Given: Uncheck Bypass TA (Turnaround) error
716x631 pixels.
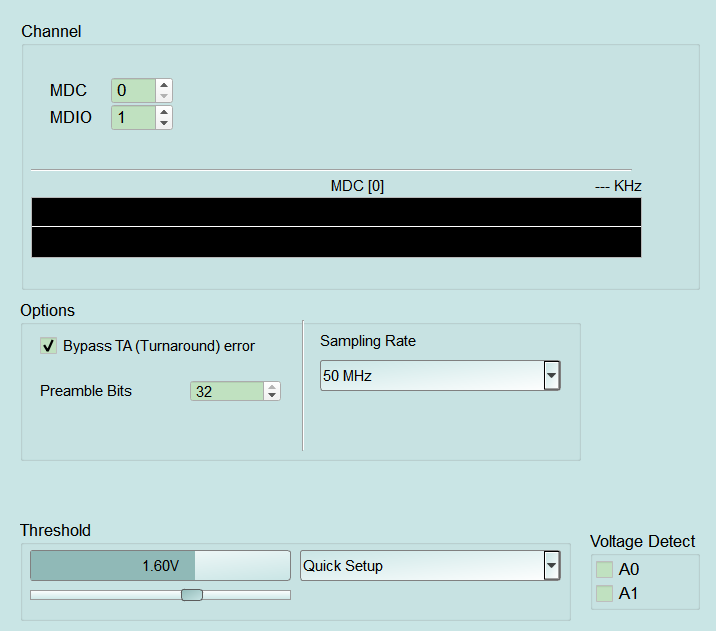Looking at the screenshot, I should tap(48, 346).
